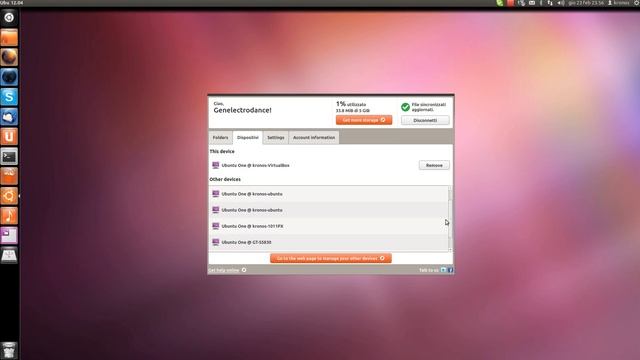
Task: Click the Get more storage button
Action: click(x=364, y=120)
